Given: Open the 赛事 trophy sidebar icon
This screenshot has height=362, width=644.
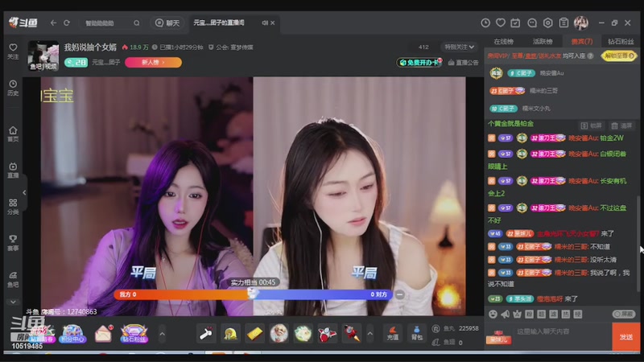Looking at the screenshot, I should pyautogui.click(x=13, y=243).
